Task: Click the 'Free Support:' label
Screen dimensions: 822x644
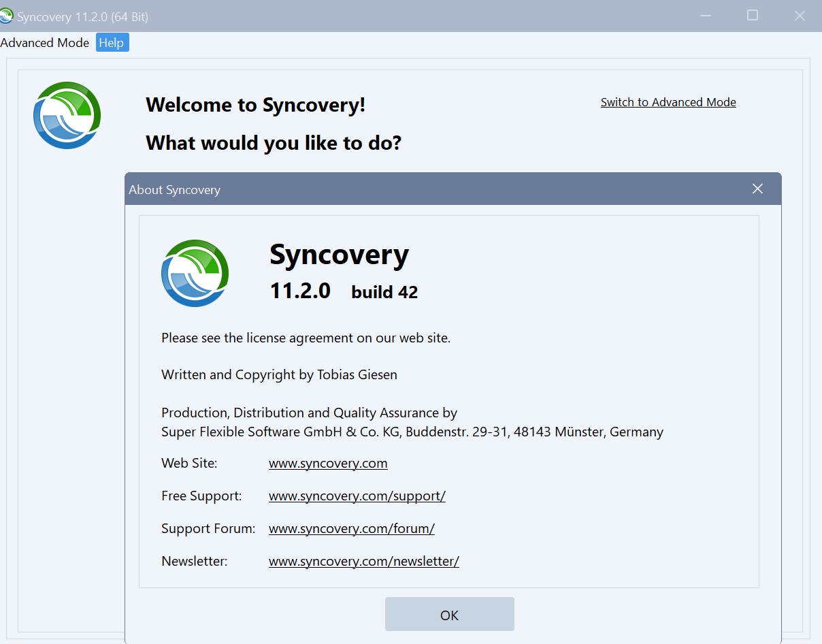Action: 201,496
